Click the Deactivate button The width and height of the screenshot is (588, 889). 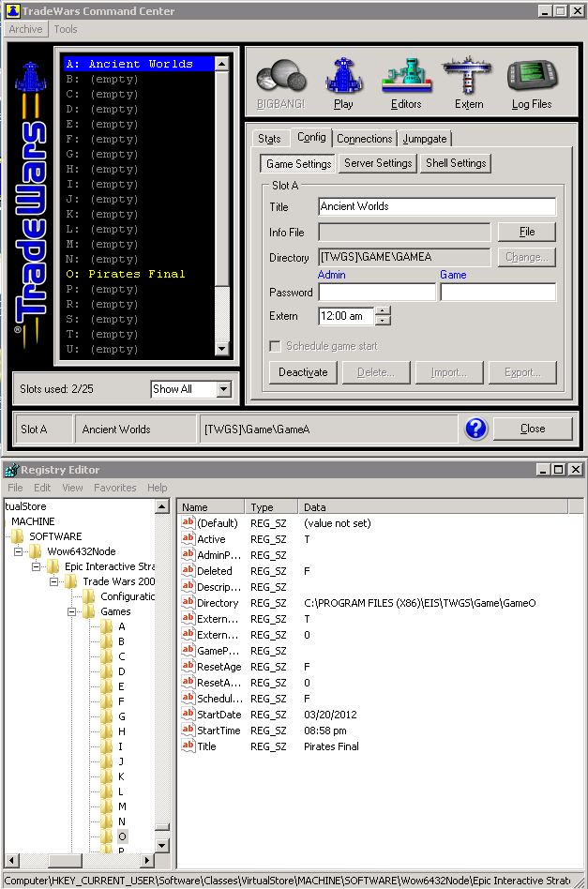pyautogui.click(x=303, y=372)
